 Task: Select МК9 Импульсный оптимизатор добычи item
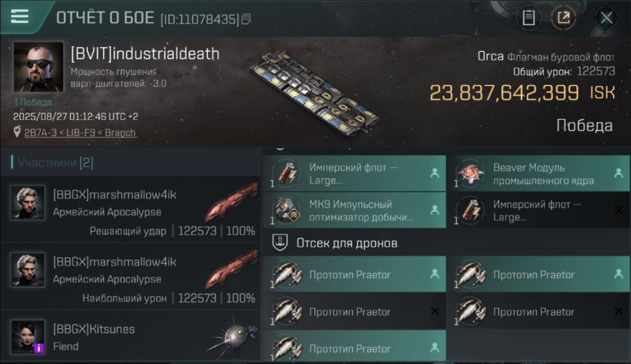click(354, 210)
